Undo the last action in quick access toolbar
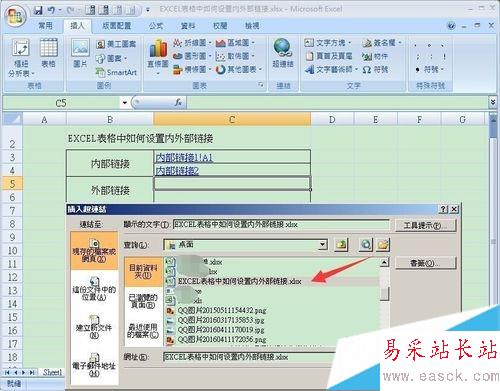500x391 pixels. click(51, 10)
